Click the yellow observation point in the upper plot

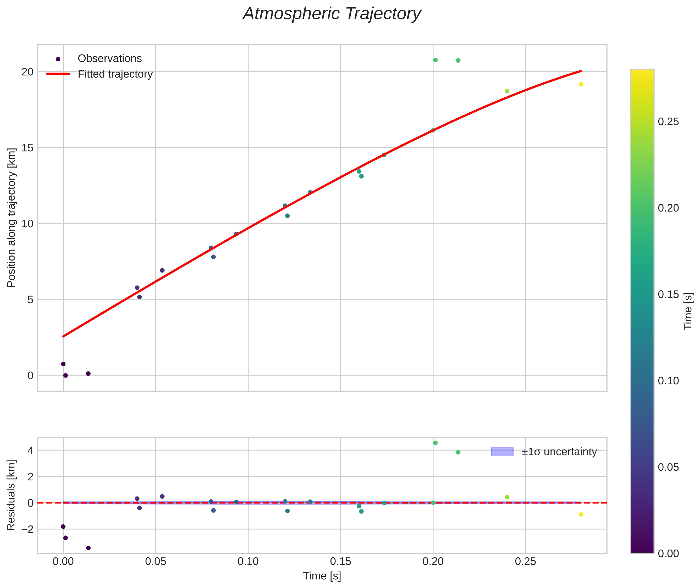click(581, 84)
